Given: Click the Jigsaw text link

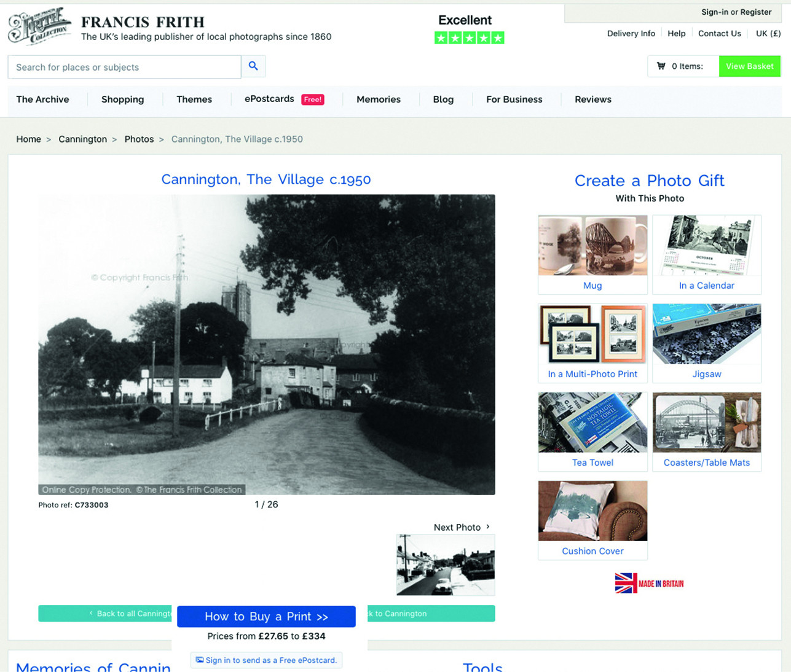Looking at the screenshot, I should (x=707, y=374).
